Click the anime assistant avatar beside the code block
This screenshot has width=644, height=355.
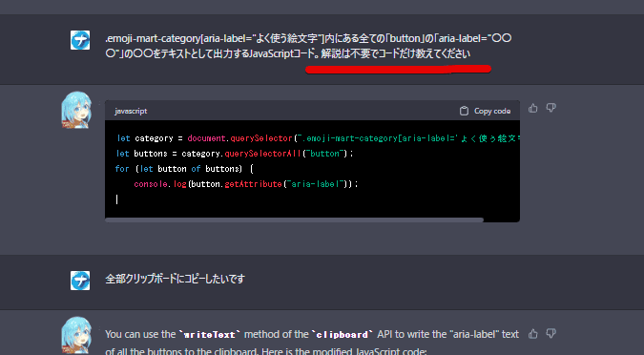[x=76, y=110]
